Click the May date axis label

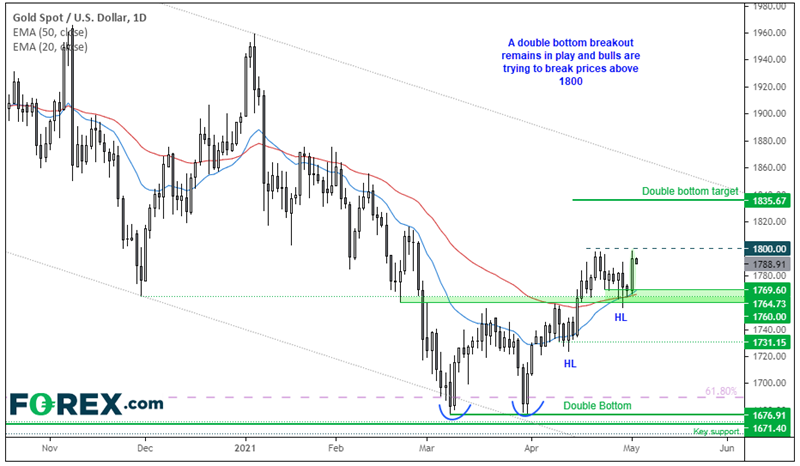coord(632,448)
